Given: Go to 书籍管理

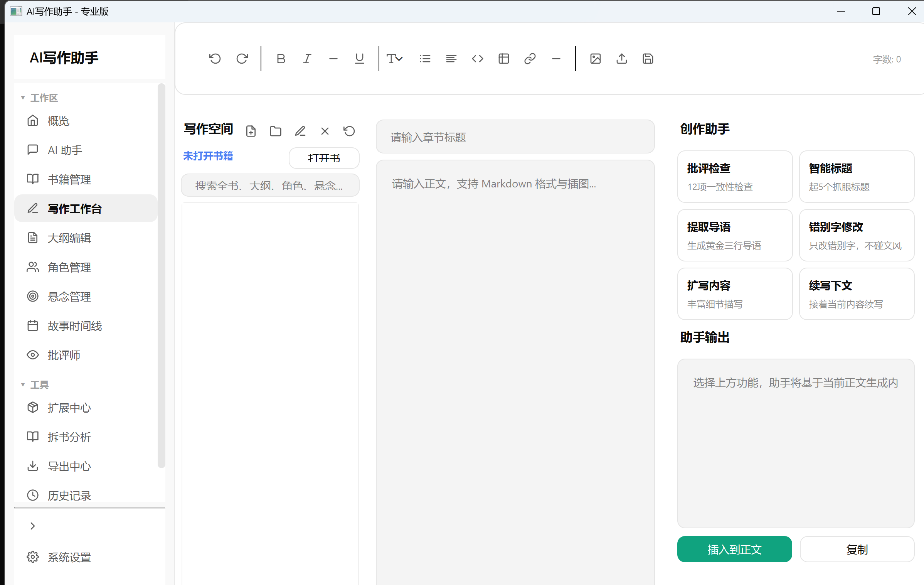Looking at the screenshot, I should pos(86,179).
